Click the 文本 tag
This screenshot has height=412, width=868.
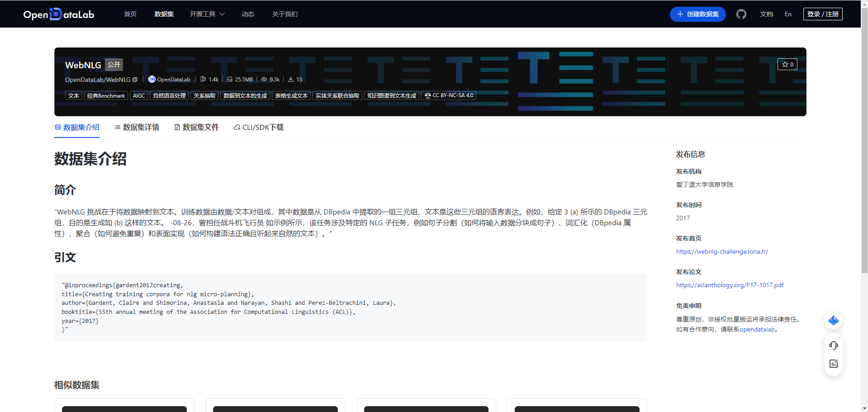tap(74, 95)
